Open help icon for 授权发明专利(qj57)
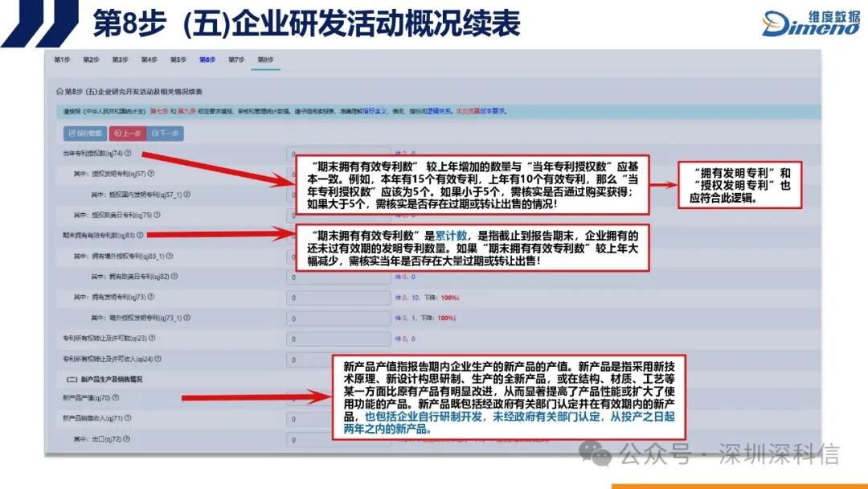868x489 pixels. 150,174
